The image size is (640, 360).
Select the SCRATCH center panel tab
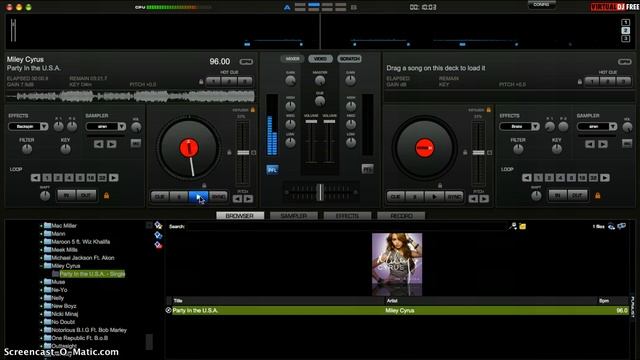(x=349, y=59)
